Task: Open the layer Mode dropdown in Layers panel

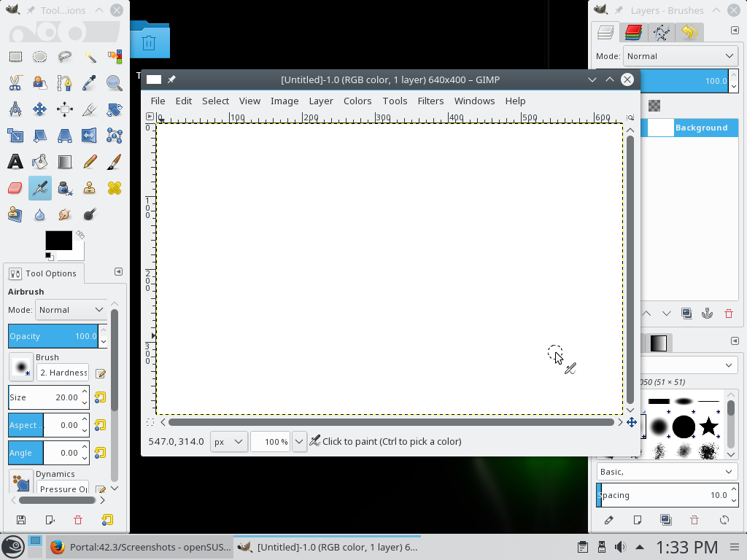Action: pos(680,56)
